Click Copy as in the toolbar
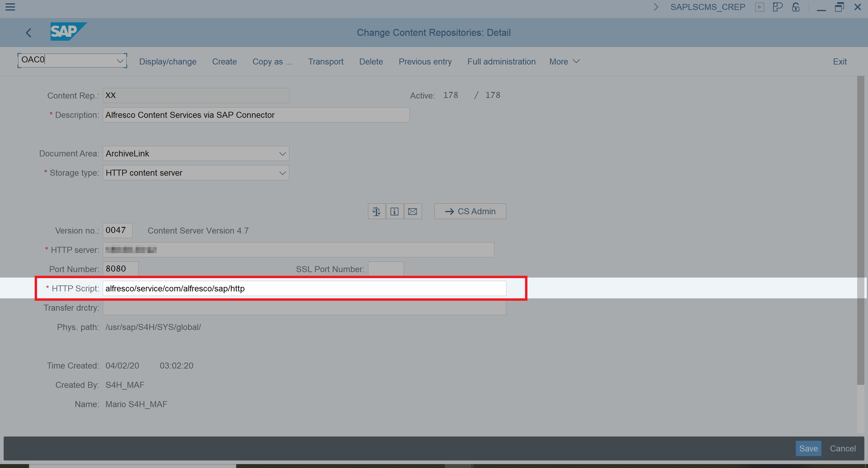Viewport: 868px width, 468px height. coord(272,61)
